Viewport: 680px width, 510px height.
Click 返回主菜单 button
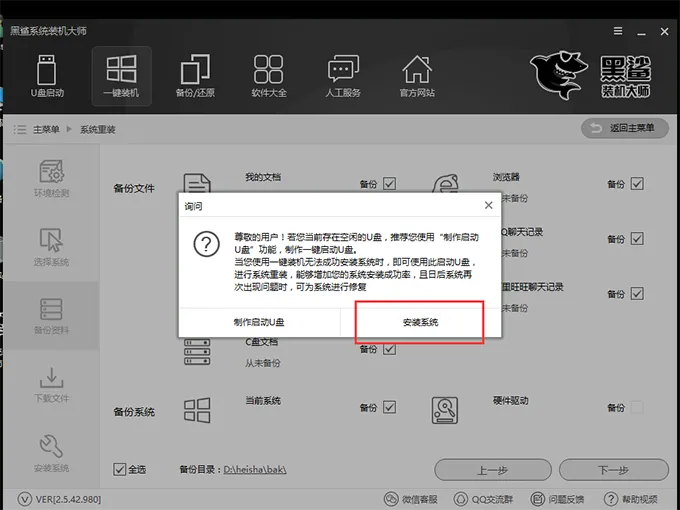click(x=624, y=128)
